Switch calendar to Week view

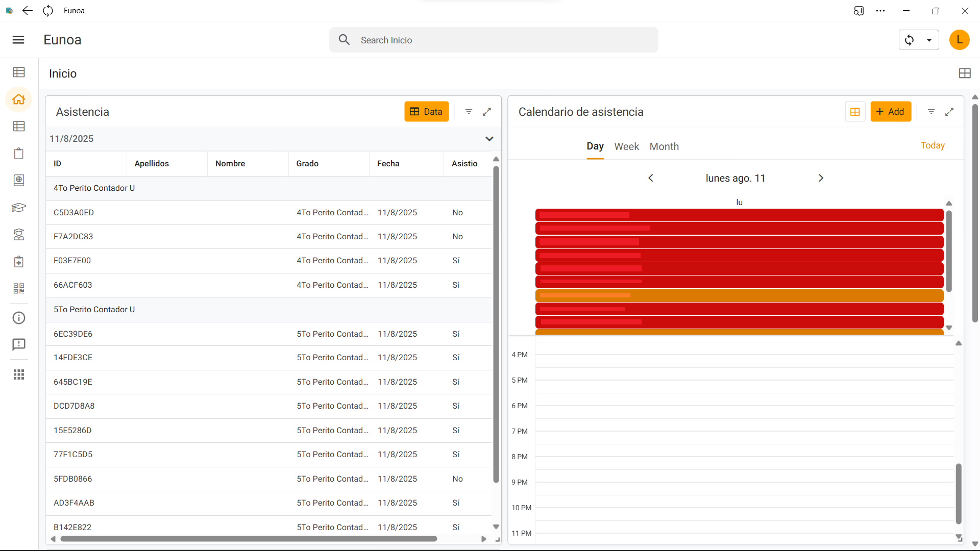pos(626,146)
